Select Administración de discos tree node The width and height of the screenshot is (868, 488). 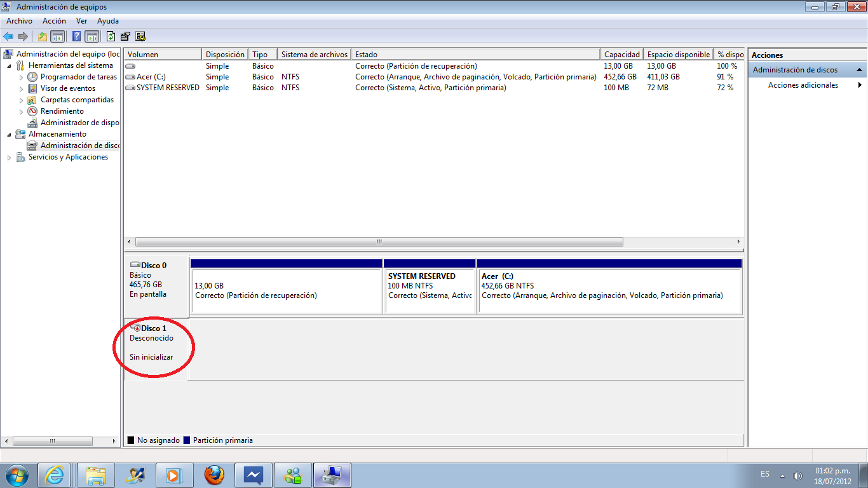pos(74,146)
